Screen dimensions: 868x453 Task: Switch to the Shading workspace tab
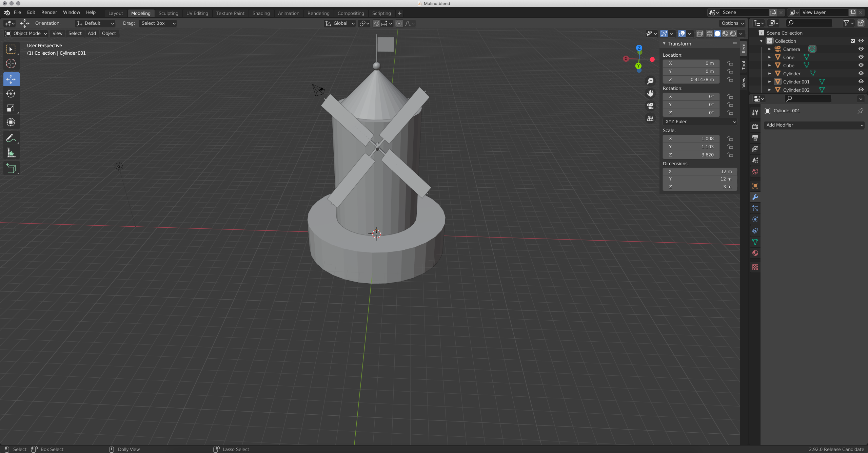(x=261, y=13)
